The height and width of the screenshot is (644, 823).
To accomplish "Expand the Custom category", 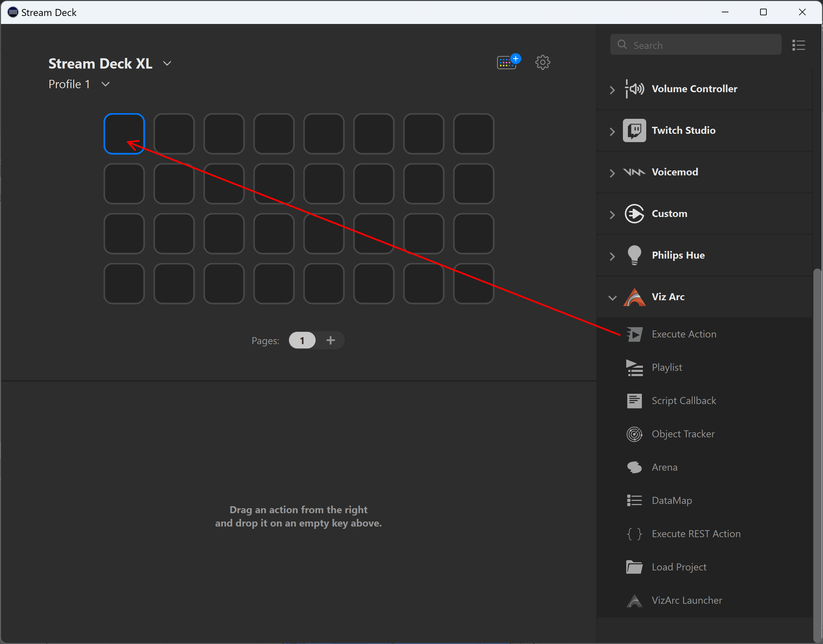I will pyautogui.click(x=612, y=215).
